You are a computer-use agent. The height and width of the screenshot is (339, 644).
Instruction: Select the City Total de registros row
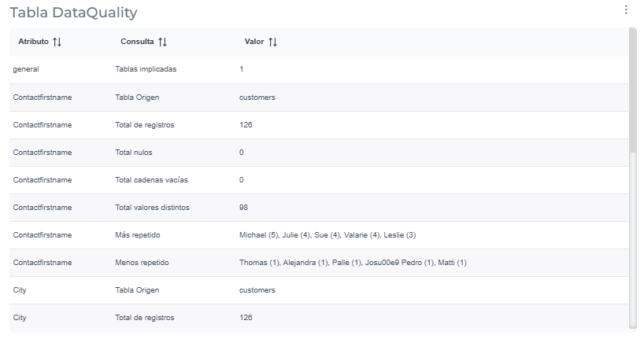pos(319,318)
